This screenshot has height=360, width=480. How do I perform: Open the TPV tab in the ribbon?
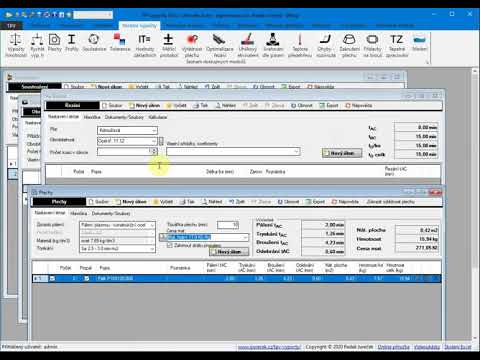[11, 26]
